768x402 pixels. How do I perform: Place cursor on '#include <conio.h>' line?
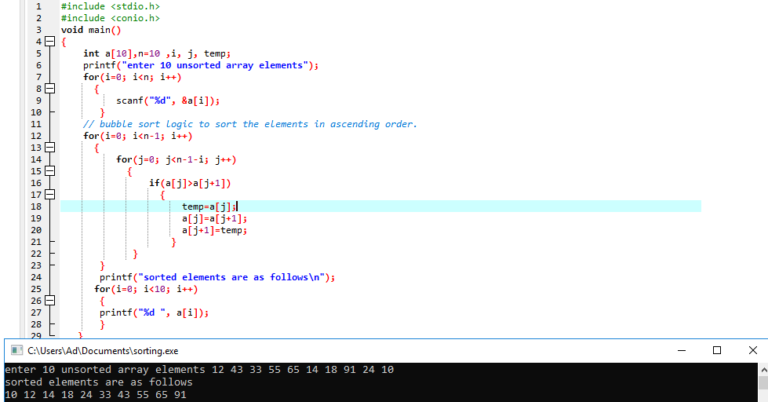110,18
